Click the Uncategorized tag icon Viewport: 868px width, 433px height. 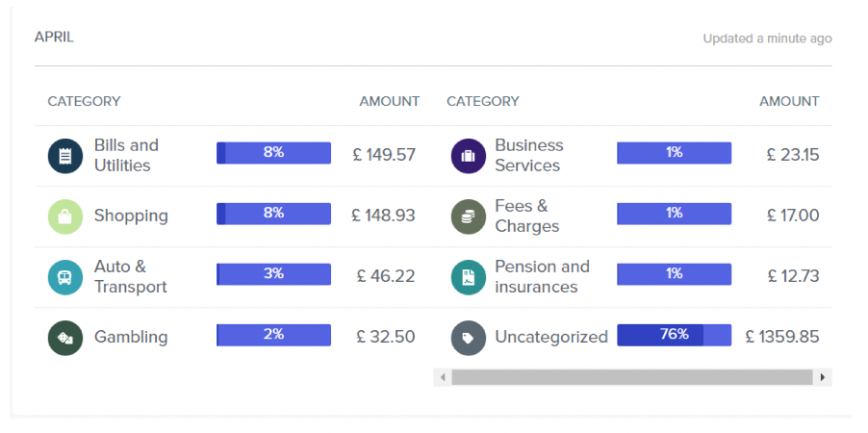point(468,337)
